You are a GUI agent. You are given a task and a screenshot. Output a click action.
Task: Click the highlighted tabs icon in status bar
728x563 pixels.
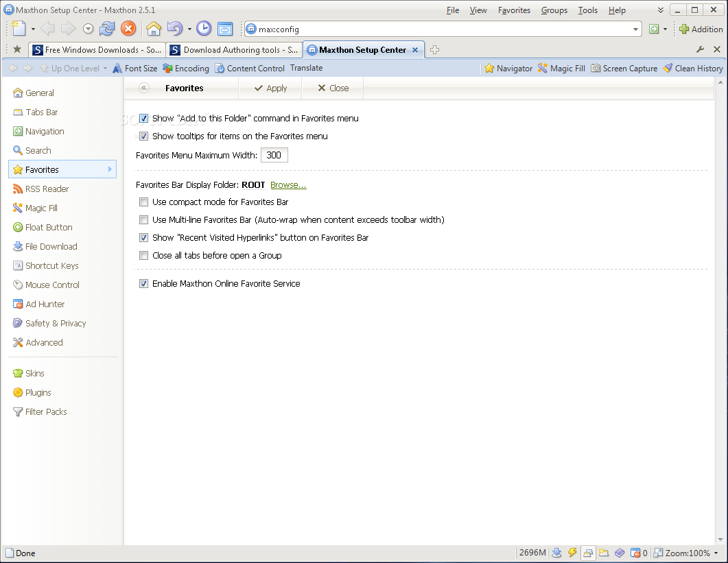pyautogui.click(x=588, y=553)
